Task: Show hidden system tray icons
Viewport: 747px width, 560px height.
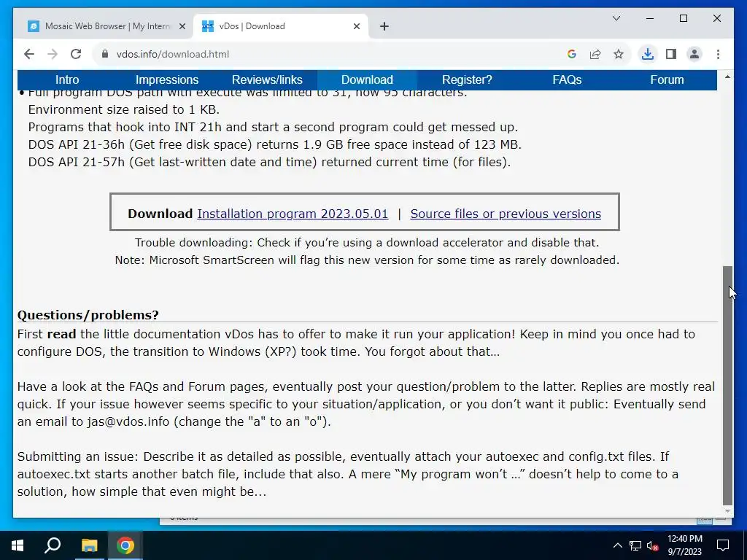Action: point(617,545)
